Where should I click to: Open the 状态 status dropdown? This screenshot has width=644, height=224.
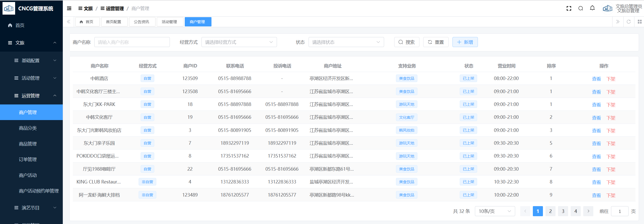point(346,42)
